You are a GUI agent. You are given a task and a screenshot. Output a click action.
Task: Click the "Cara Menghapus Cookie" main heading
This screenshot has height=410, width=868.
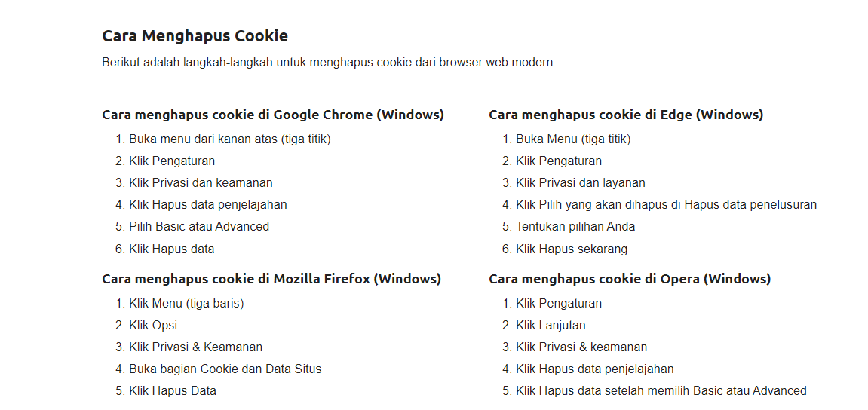(x=195, y=35)
